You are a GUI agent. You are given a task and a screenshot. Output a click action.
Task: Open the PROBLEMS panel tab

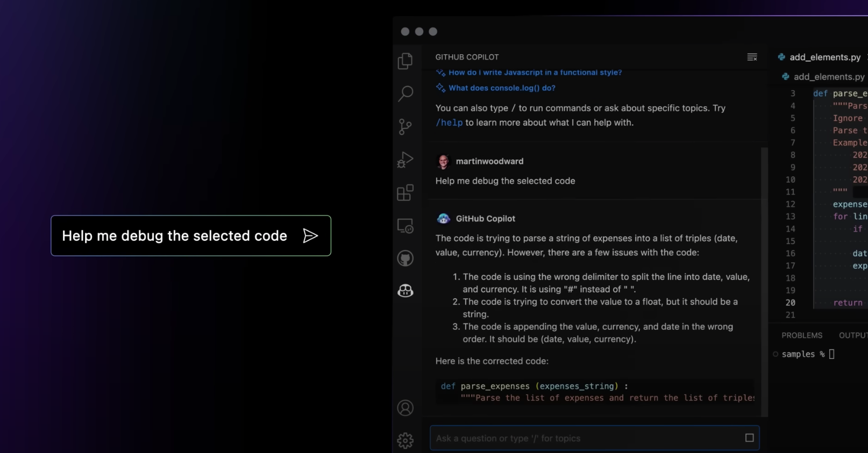point(802,335)
